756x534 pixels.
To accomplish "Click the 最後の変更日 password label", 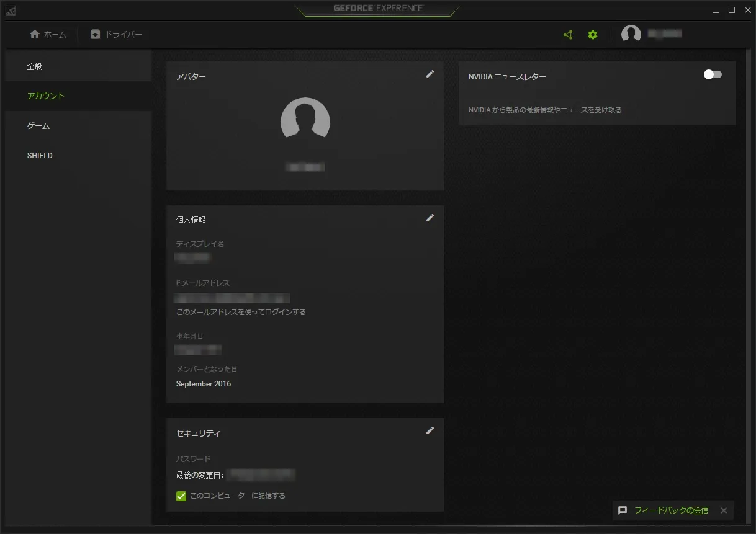I will (200, 476).
